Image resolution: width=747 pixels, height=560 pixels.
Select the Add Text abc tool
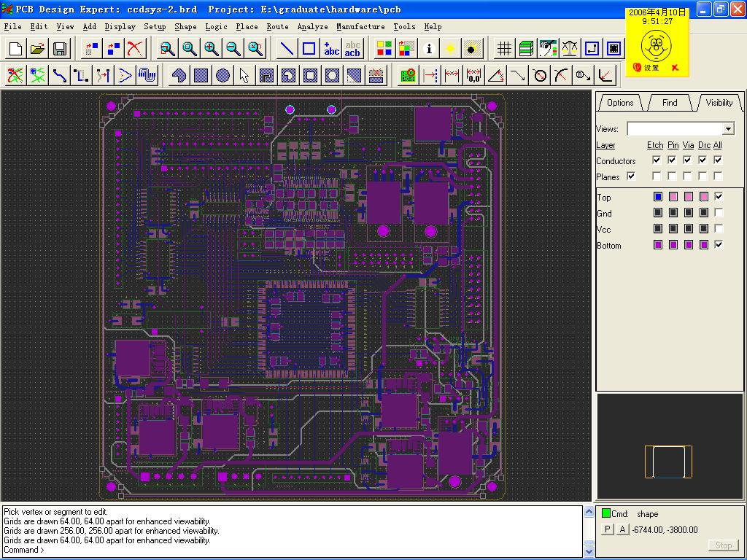[x=332, y=49]
